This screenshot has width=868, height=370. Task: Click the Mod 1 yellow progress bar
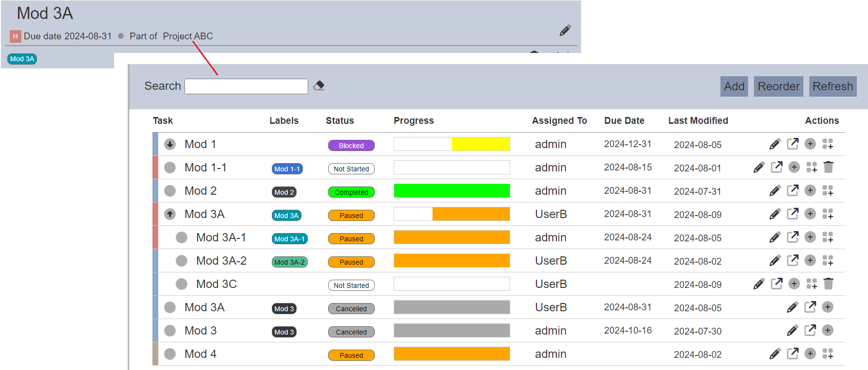pos(452,144)
